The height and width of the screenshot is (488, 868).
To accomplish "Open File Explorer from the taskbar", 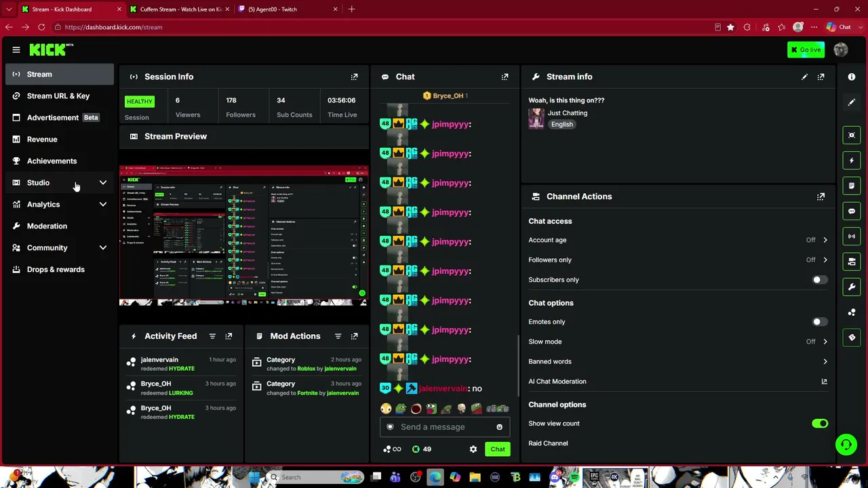I will coord(475,477).
